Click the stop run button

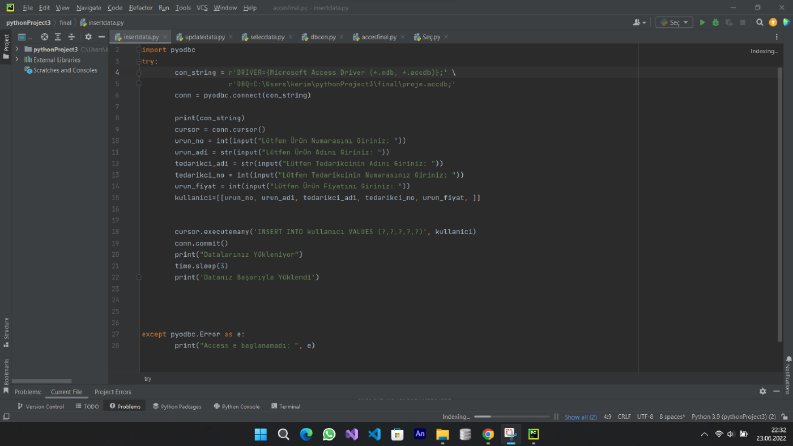pos(742,22)
